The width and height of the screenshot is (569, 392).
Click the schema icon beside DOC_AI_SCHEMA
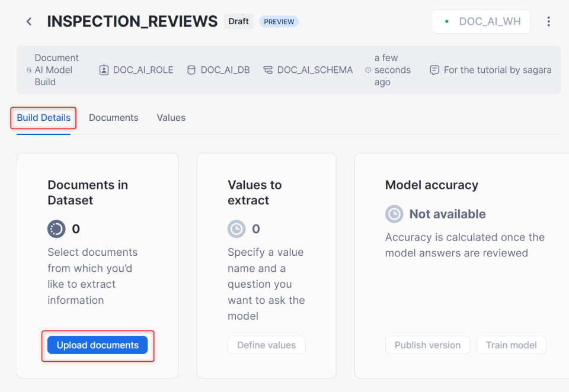[x=268, y=70]
